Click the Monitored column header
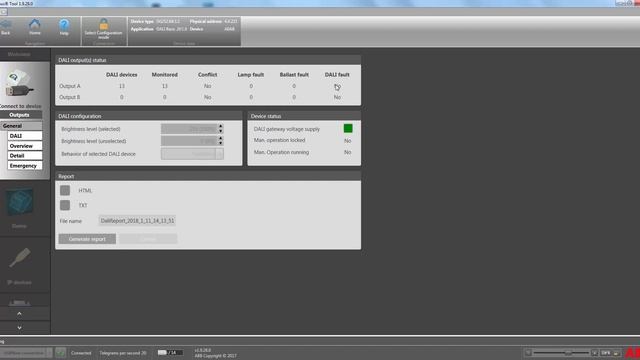 tap(164, 75)
